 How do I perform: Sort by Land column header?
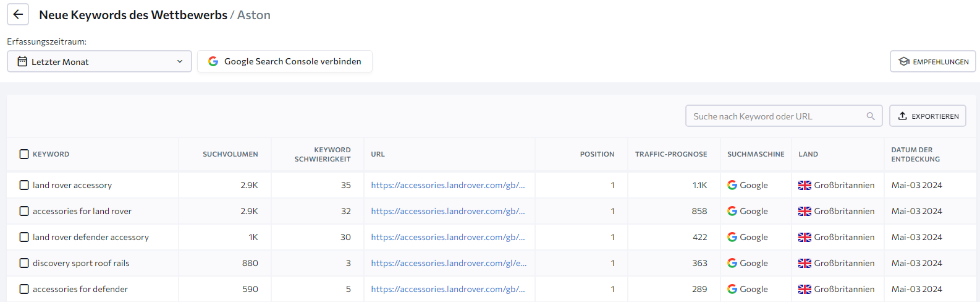click(x=808, y=154)
